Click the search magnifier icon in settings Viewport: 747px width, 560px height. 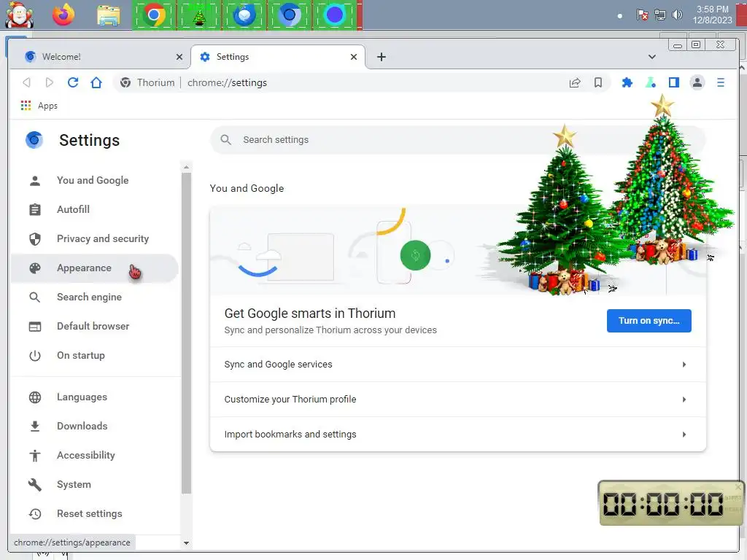click(x=226, y=139)
